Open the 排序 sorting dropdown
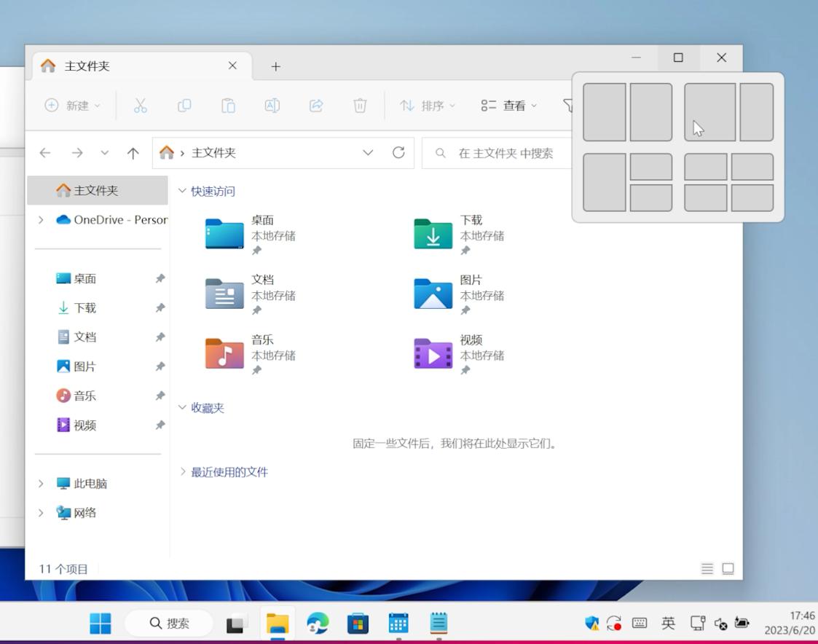The width and height of the screenshot is (818, 644). (x=428, y=105)
